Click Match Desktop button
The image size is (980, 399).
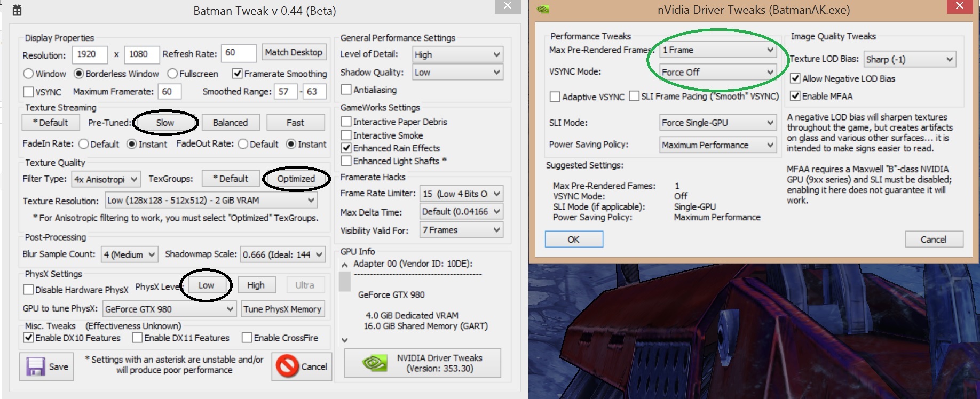(x=294, y=52)
